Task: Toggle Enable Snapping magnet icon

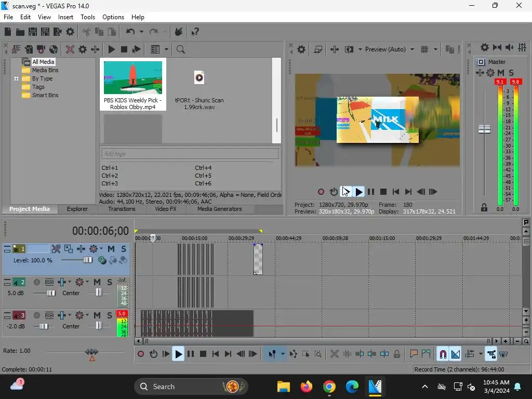Action: 443,354
